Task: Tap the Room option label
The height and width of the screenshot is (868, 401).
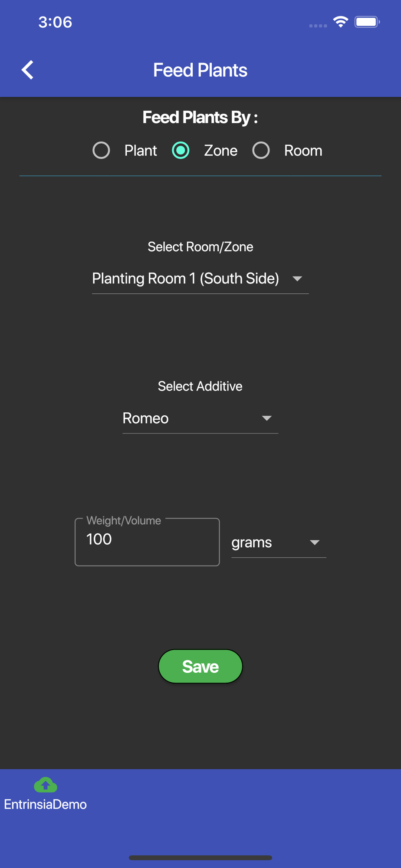Action: pyautogui.click(x=303, y=151)
